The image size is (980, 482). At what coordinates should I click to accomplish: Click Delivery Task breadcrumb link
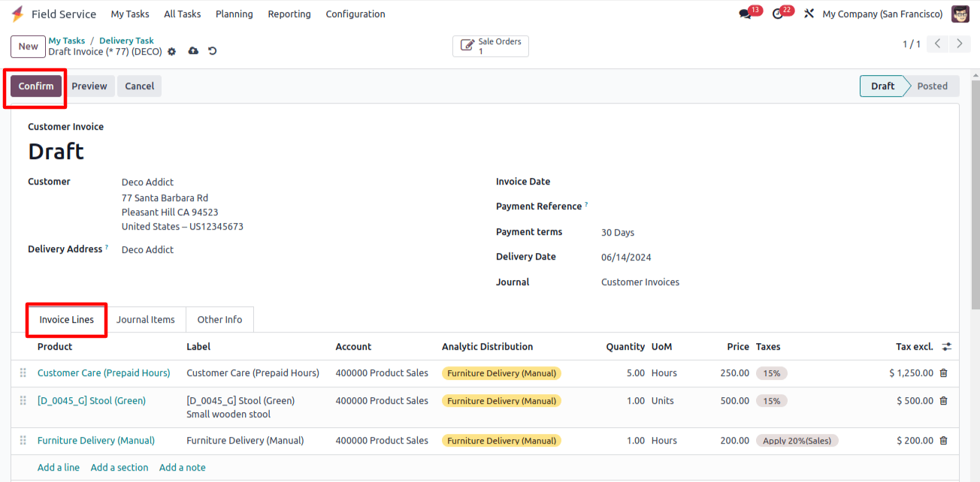tap(126, 41)
